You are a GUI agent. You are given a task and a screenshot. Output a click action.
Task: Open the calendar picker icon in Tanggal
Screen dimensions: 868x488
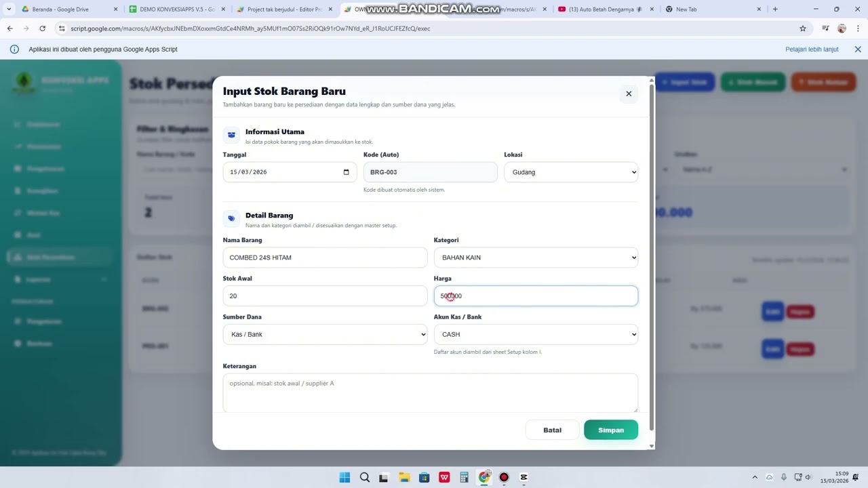[346, 172]
